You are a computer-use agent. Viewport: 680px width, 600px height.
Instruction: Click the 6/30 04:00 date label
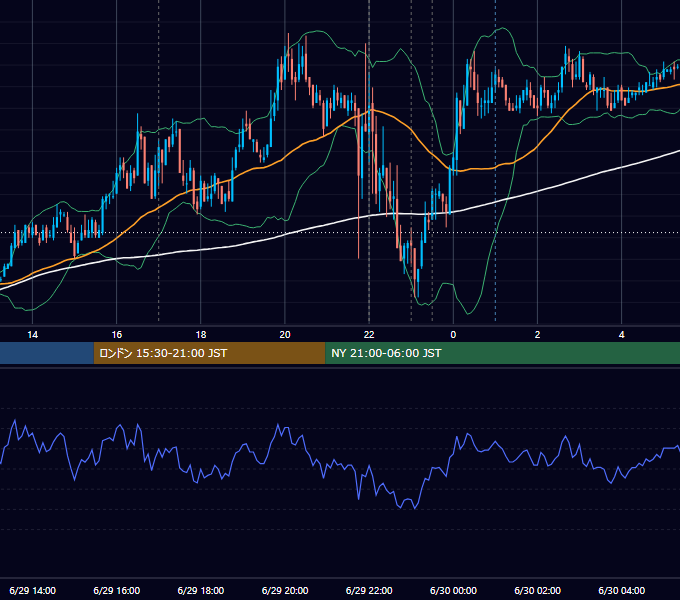[621, 590]
